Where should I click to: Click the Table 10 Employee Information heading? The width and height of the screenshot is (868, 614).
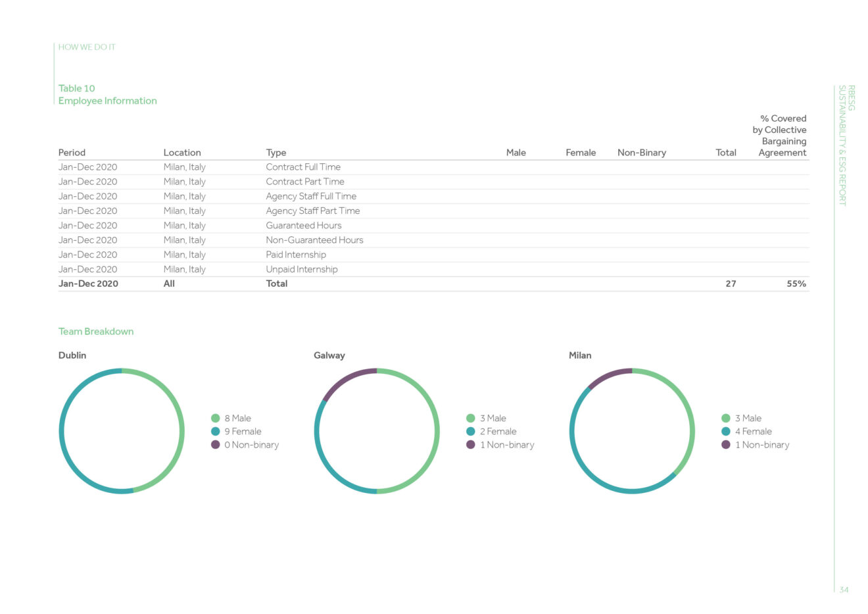(x=107, y=94)
